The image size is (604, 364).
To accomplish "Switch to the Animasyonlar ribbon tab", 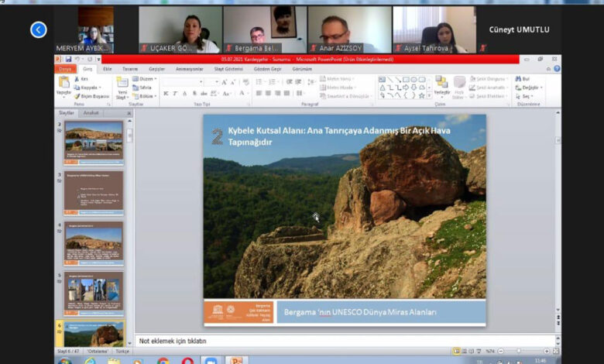I will click(x=189, y=69).
